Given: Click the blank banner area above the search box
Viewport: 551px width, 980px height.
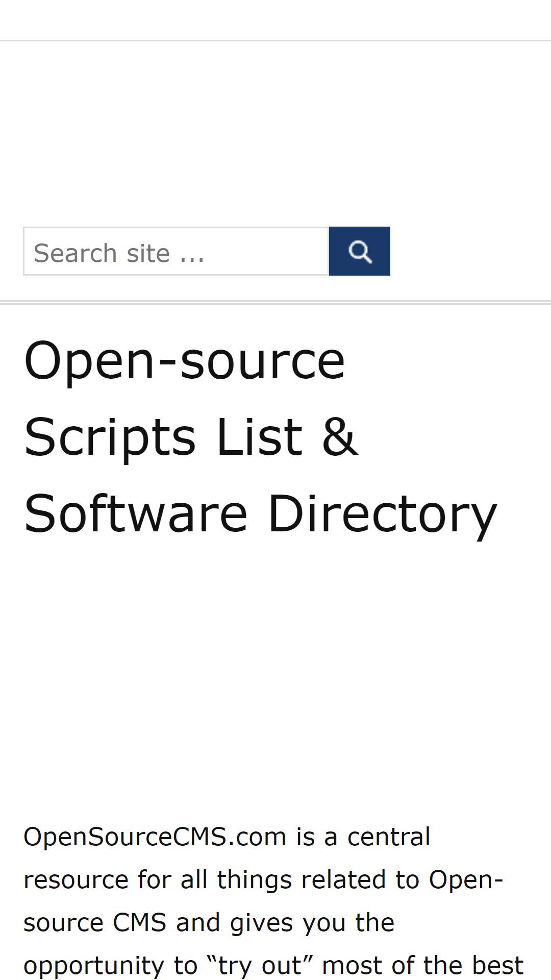Looking at the screenshot, I should (275, 133).
